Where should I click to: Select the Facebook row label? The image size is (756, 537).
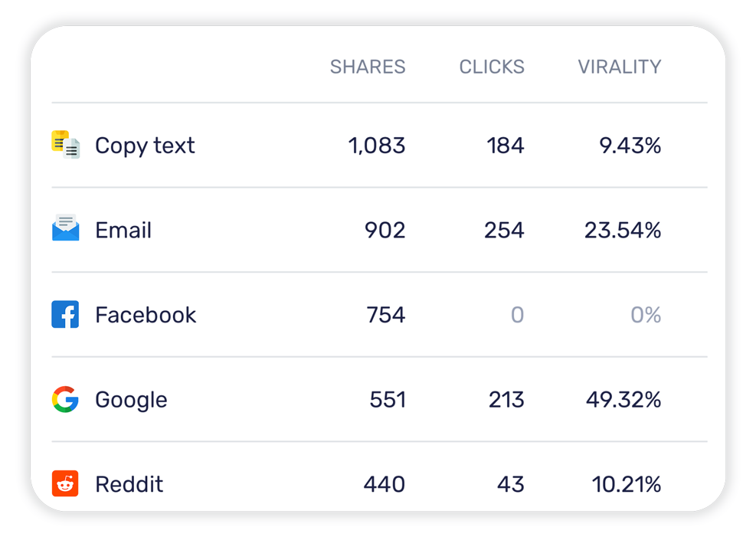tap(146, 315)
